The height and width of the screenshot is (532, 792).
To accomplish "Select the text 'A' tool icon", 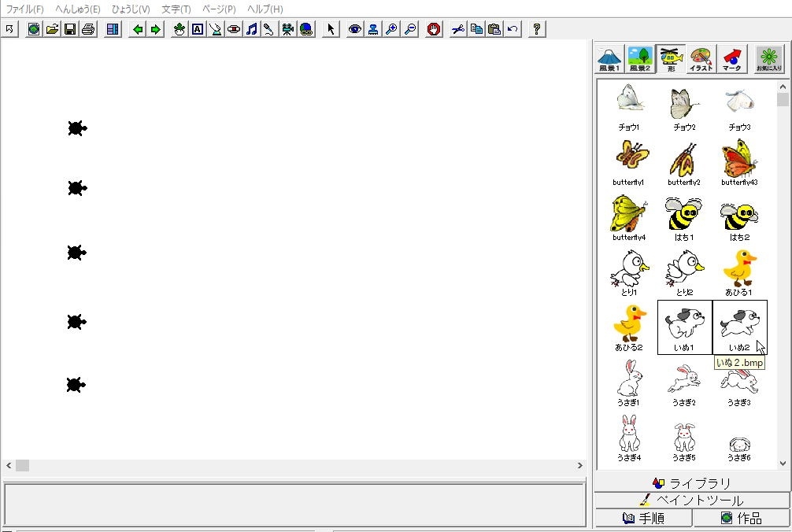I will 197,29.
